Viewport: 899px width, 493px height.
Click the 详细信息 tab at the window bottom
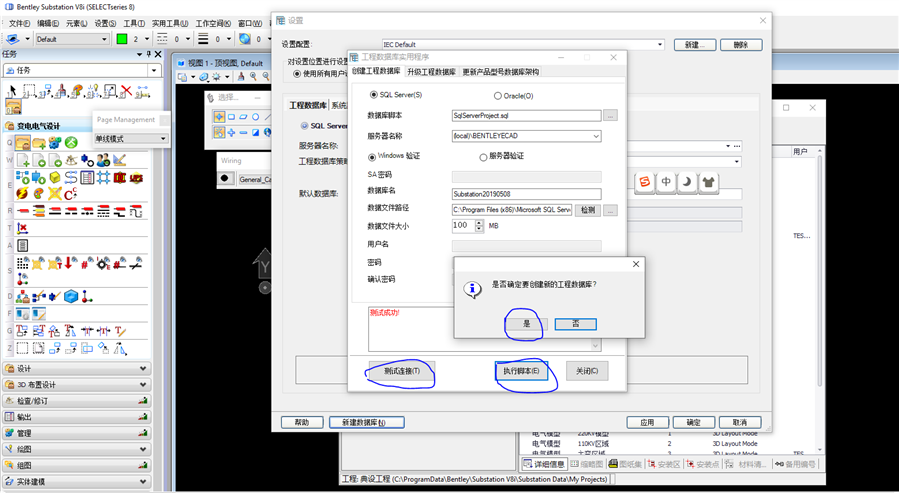click(x=544, y=464)
